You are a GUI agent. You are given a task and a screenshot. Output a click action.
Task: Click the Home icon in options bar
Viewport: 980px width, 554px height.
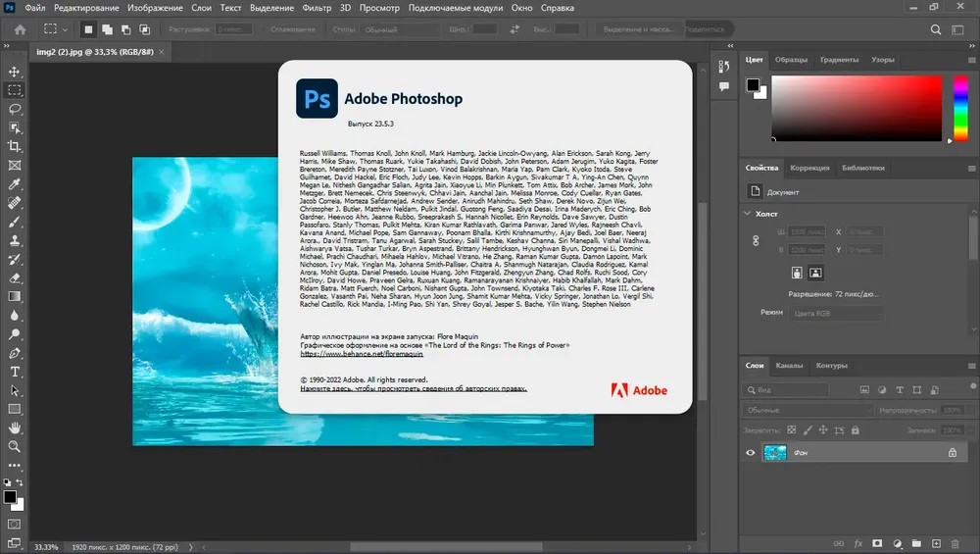[x=20, y=29]
